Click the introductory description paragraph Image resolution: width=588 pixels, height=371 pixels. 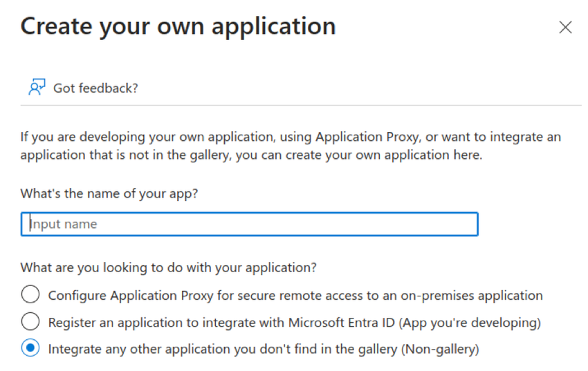click(x=291, y=146)
